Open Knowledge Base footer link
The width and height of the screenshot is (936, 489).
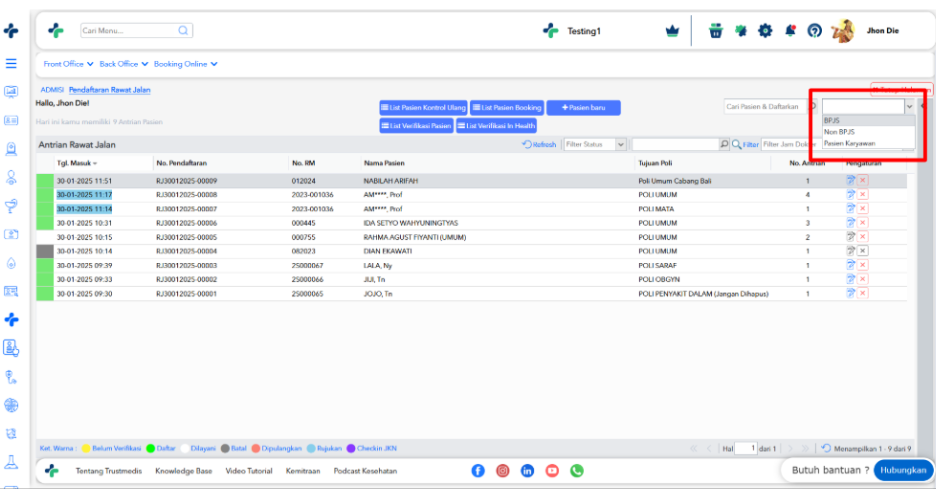click(184, 471)
